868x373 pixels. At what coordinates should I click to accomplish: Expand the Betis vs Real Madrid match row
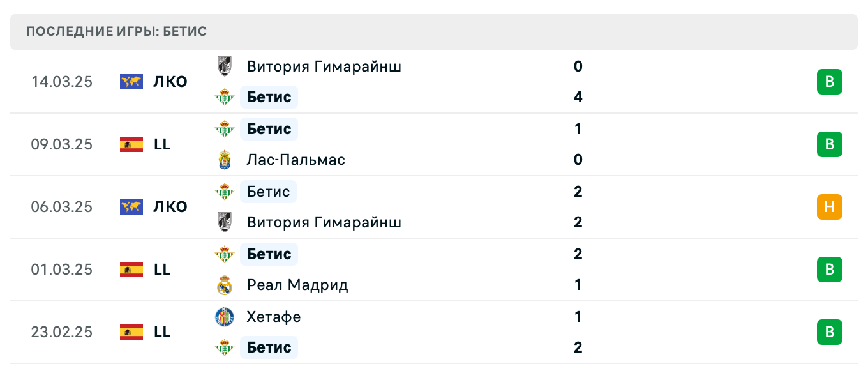point(434,270)
